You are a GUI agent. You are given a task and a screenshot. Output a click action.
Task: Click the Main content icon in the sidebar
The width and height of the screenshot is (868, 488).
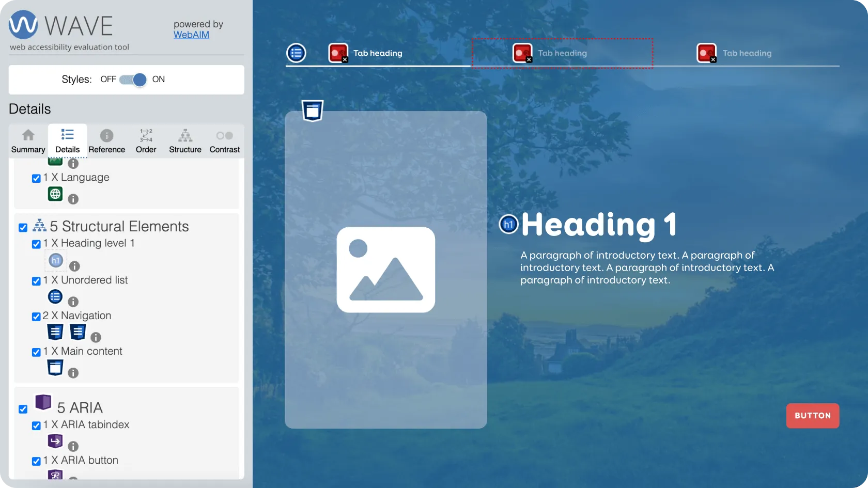pos(55,368)
